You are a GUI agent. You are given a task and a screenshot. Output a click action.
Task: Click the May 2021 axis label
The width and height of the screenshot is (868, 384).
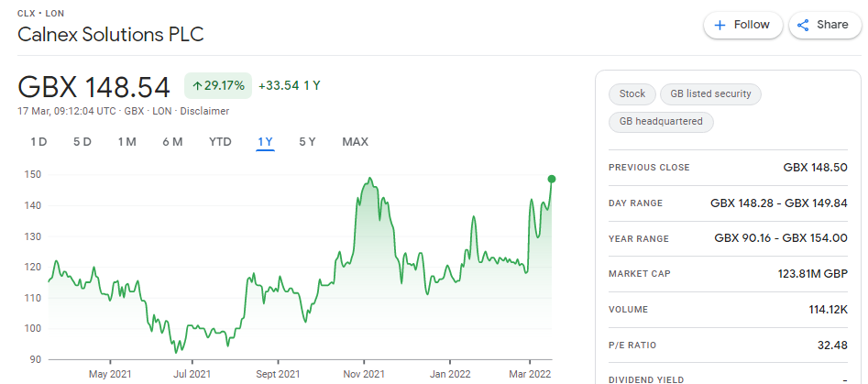(x=110, y=375)
